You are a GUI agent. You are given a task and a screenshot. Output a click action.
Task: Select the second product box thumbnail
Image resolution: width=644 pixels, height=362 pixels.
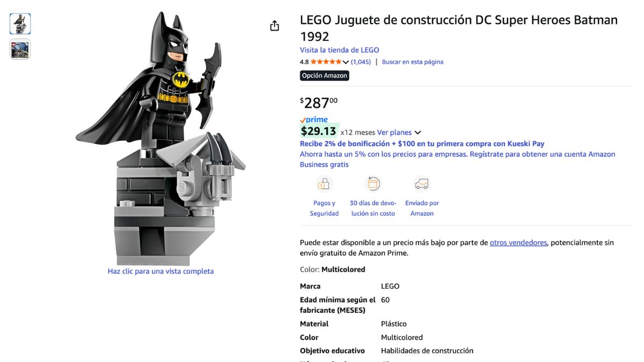(20, 49)
